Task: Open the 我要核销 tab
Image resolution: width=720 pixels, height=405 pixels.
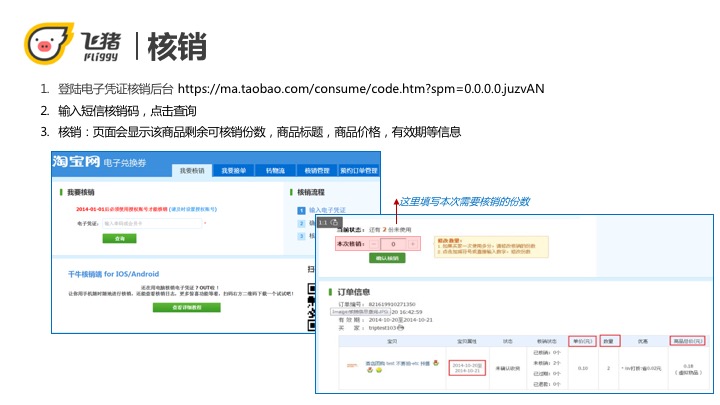Action: point(192,170)
